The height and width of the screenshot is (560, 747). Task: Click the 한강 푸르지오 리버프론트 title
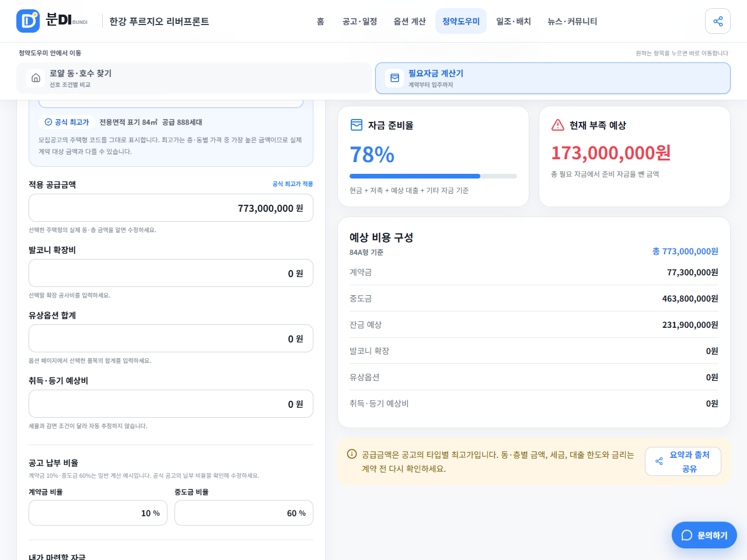coord(159,21)
